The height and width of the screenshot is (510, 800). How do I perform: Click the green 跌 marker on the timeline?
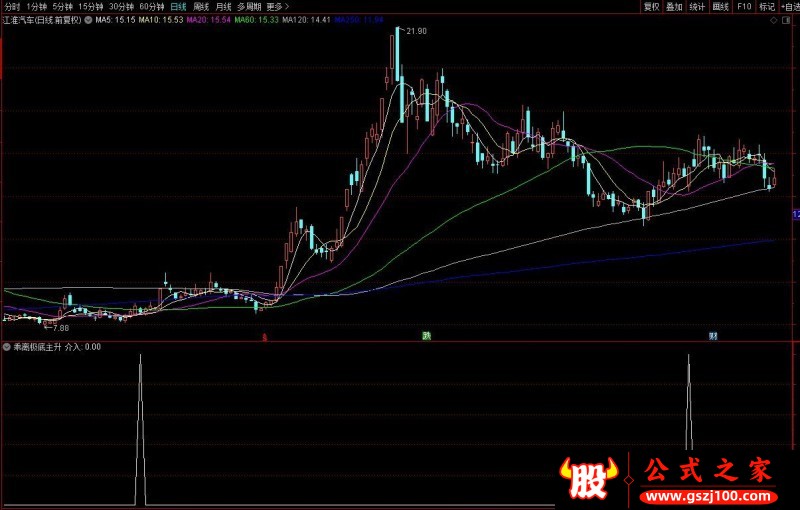click(427, 336)
